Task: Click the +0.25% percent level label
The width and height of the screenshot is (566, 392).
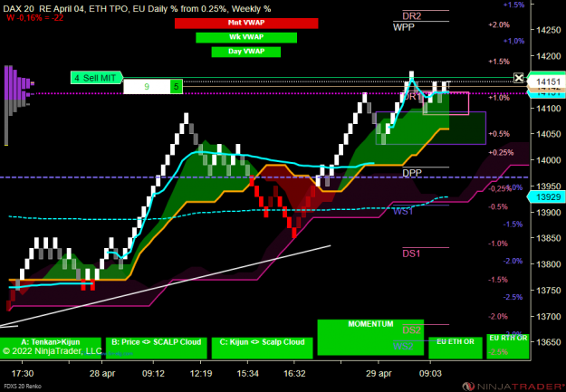Action: (x=501, y=153)
